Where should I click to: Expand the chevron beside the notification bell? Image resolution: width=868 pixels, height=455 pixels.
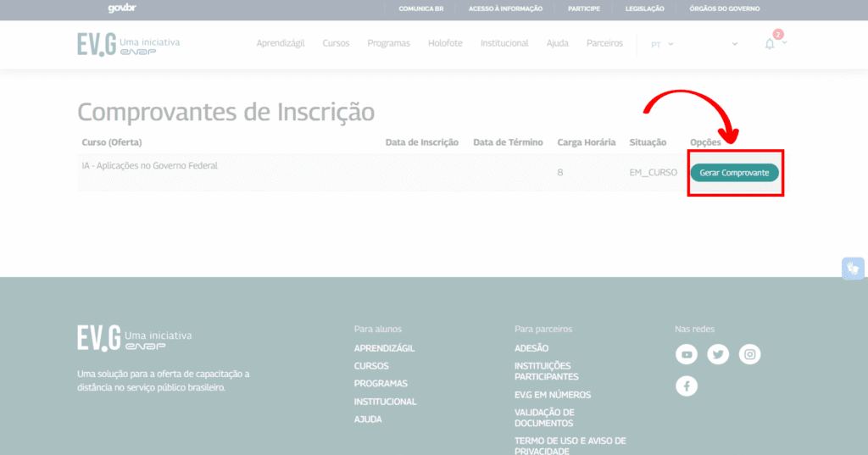(x=784, y=42)
